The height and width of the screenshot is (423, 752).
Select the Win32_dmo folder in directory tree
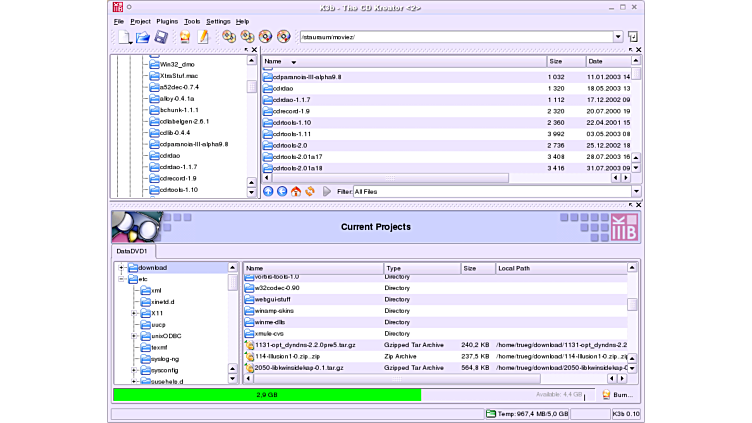click(172, 64)
